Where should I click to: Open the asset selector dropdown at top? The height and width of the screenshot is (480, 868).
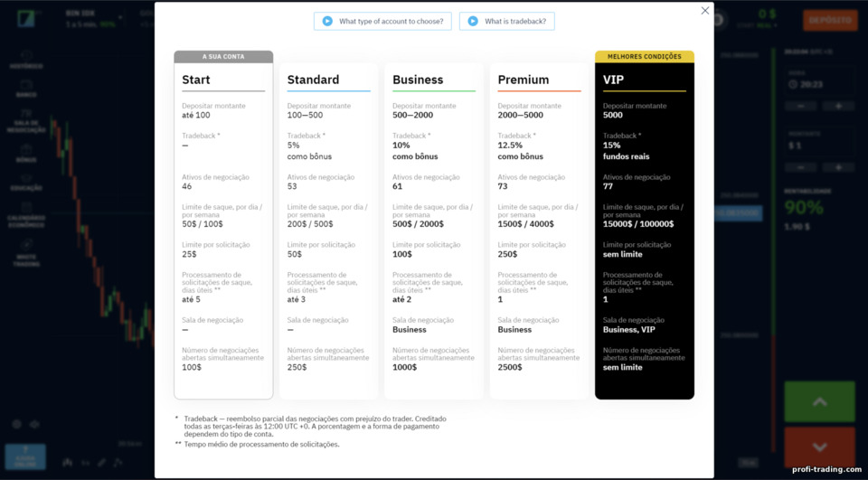pyautogui.click(x=93, y=18)
